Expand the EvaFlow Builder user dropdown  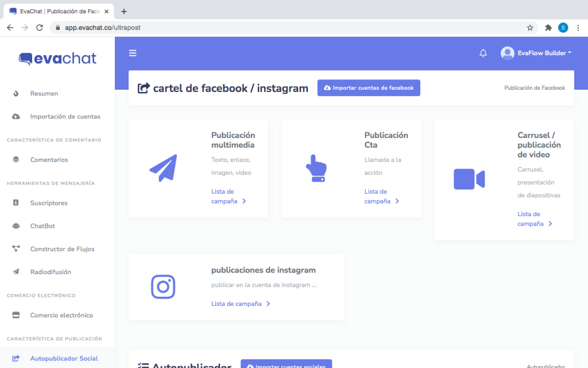[536, 53]
